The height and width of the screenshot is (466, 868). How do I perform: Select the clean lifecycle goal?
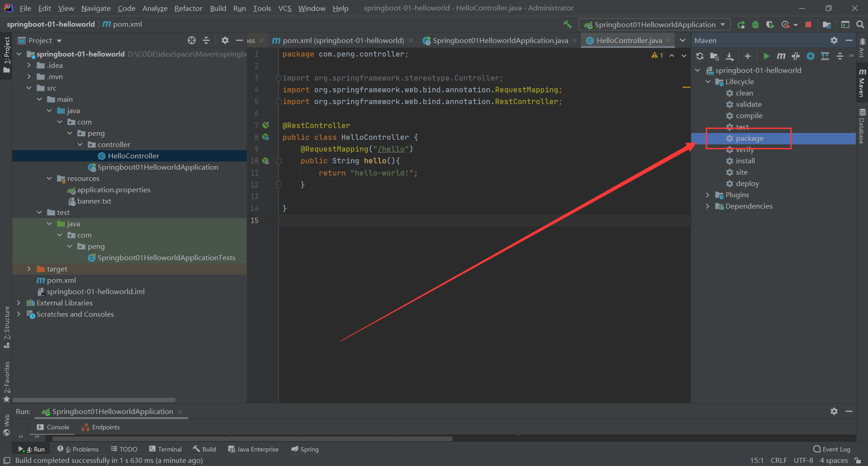point(744,93)
